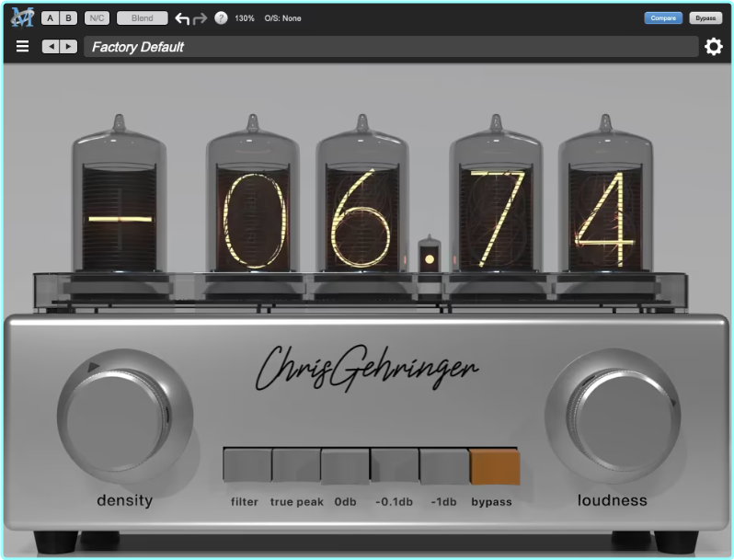Open the 130% zoom scale selector
734x560 pixels.
(245, 18)
